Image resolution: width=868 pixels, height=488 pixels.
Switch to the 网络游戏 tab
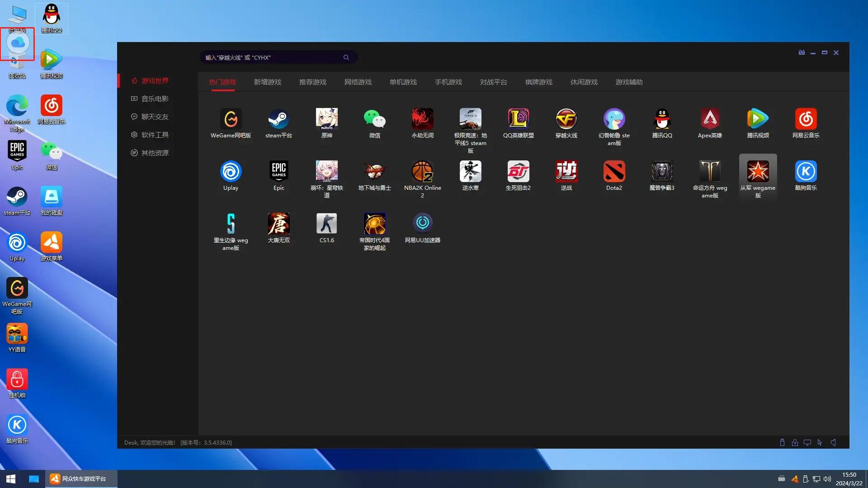coord(358,82)
